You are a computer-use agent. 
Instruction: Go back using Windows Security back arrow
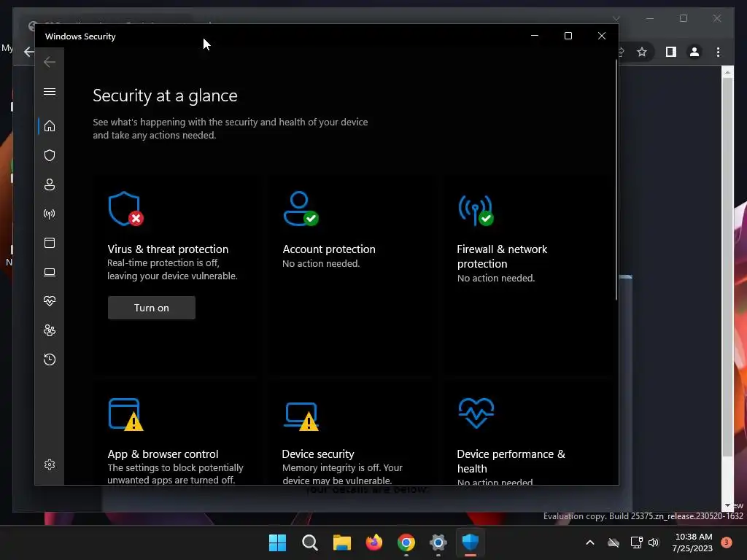point(50,62)
